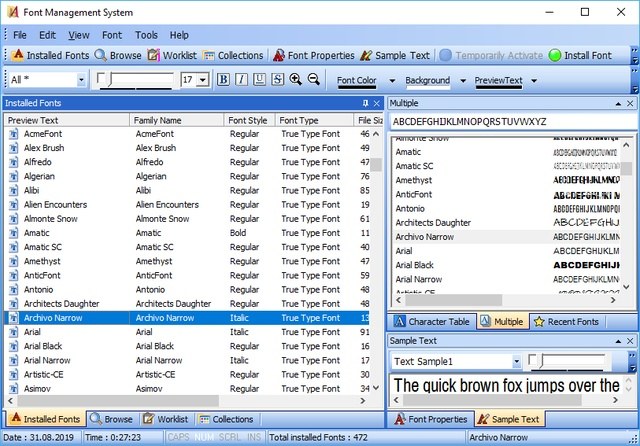Open the 'All *' filter dropdown
This screenshot has height=446, width=640.
click(x=81, y=80)
